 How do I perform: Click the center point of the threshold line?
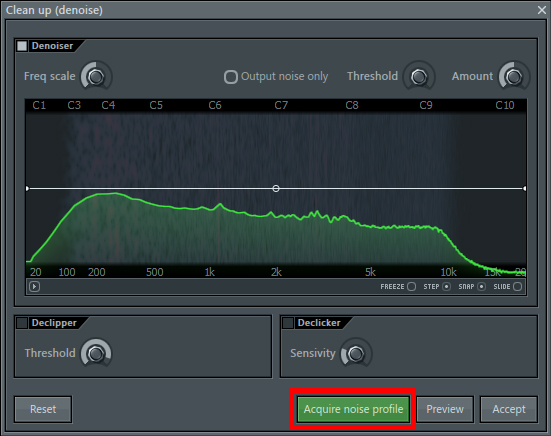click(276, 189)
